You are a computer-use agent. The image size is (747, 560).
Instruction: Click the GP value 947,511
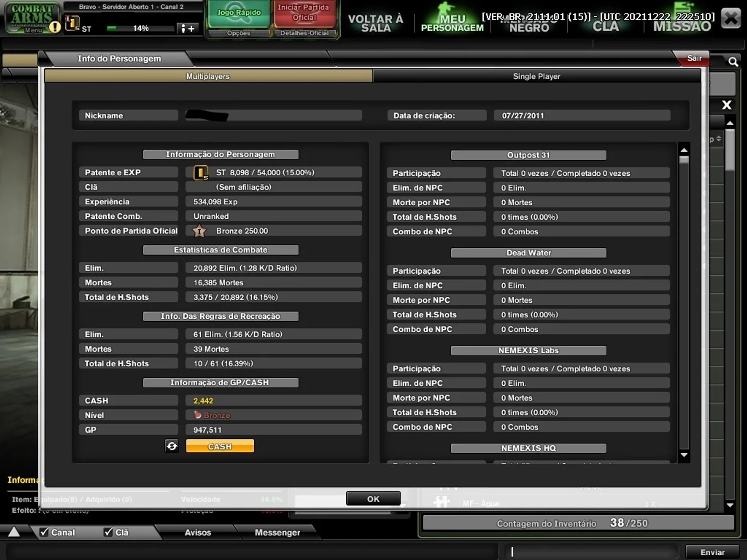207,430
